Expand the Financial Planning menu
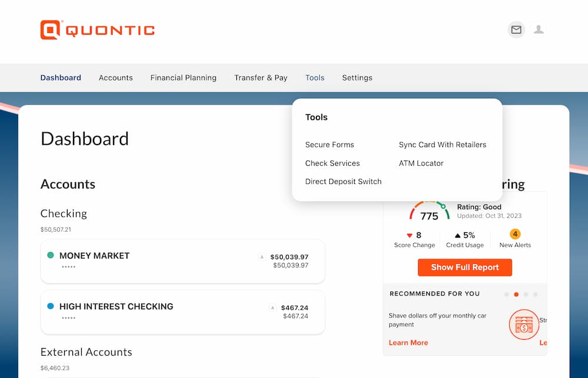Screen dimensions: 588x378 click(183, 78)
